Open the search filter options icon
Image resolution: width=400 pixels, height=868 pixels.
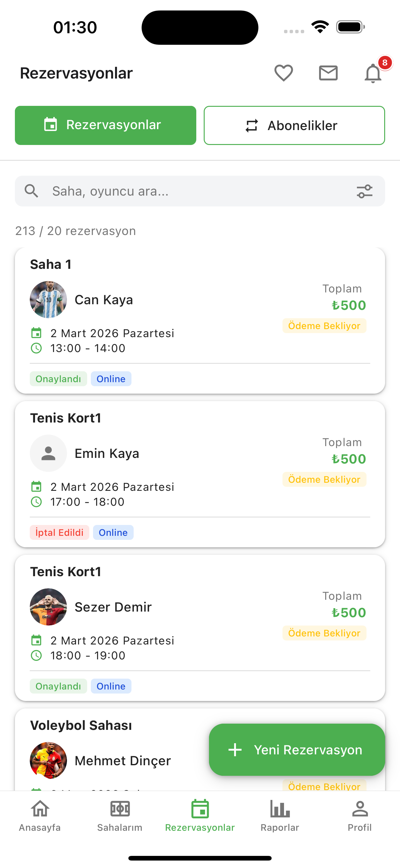(x=364, y=191)
